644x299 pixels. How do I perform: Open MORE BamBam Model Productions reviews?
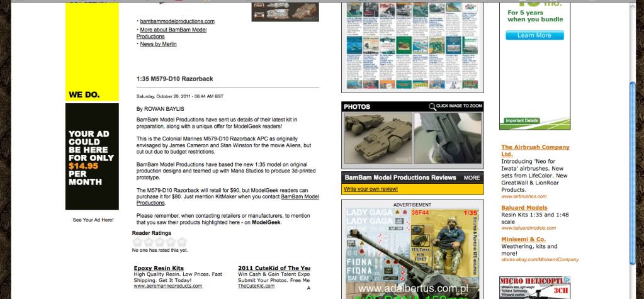click(x=472, y=178)
